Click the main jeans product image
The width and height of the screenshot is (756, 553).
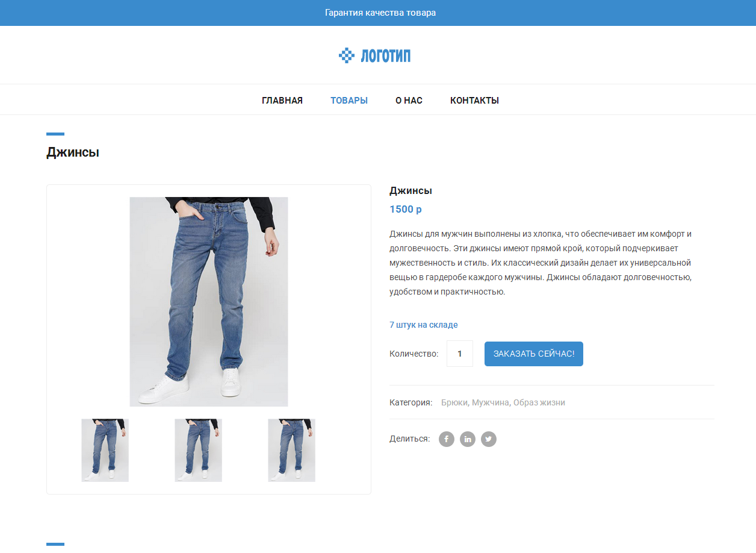[209, 302]
